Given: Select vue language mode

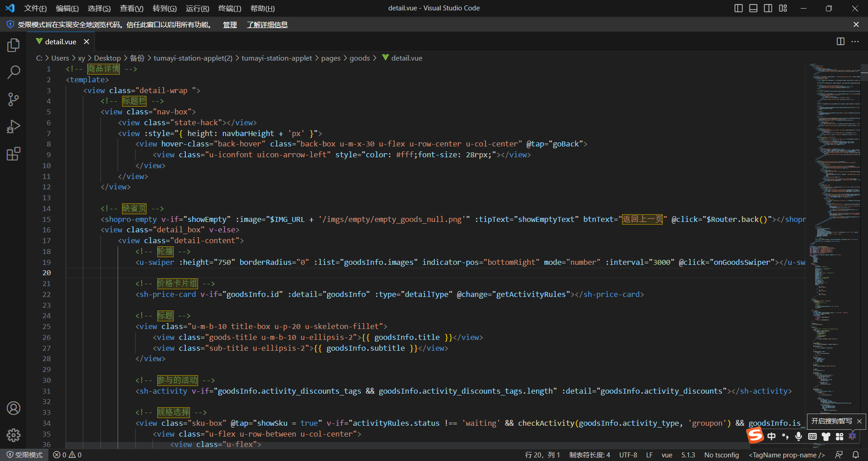Looking at the screenshot, I should click(667, 455).
